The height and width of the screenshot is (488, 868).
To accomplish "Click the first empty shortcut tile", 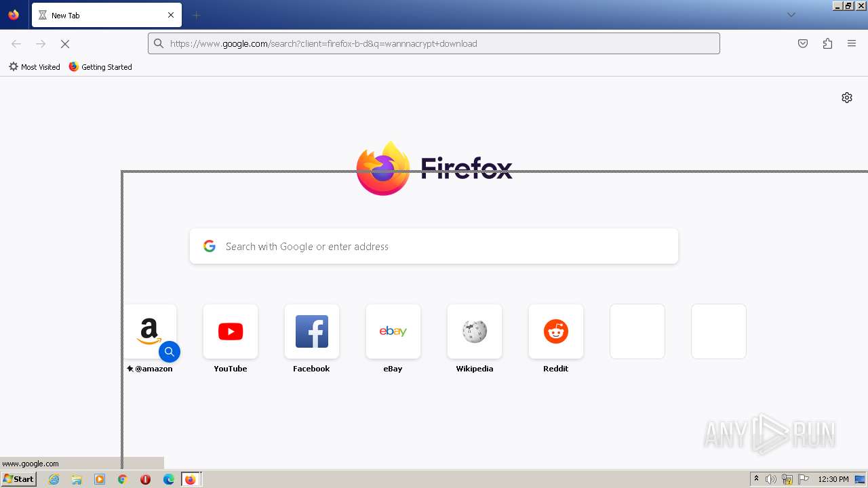I will (x=637, y=331).
